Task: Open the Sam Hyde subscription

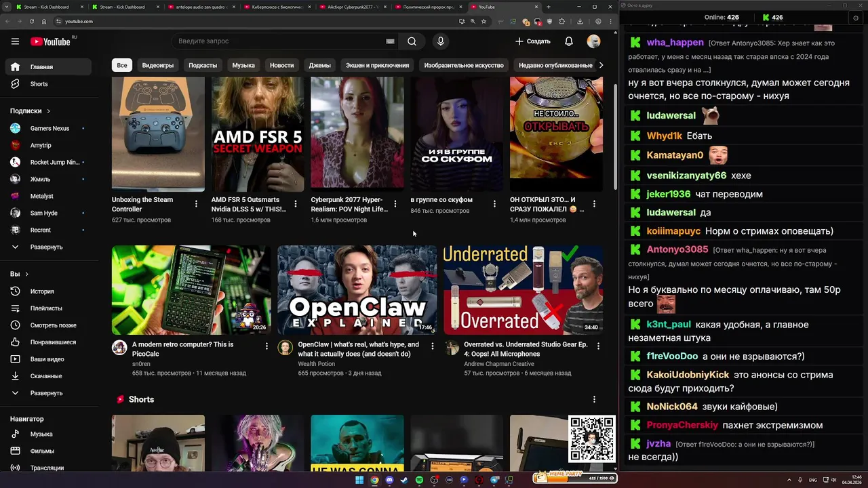Action: (x=47, y=213)
